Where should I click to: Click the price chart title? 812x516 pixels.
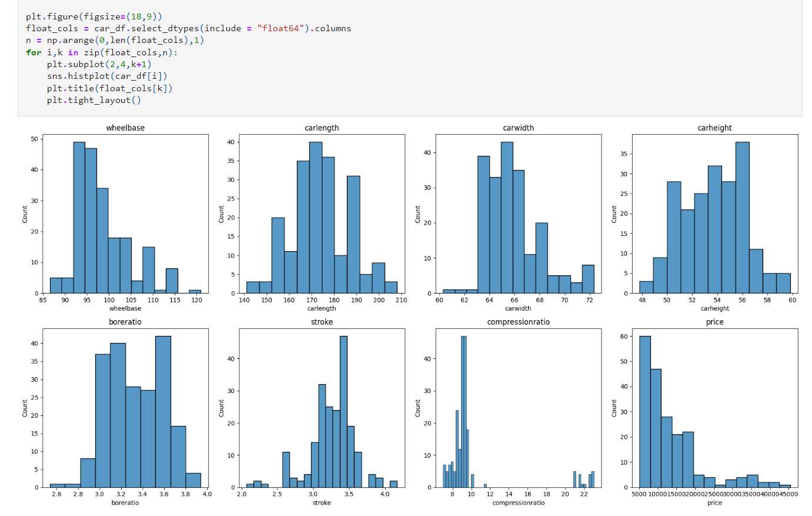point(714,322)
